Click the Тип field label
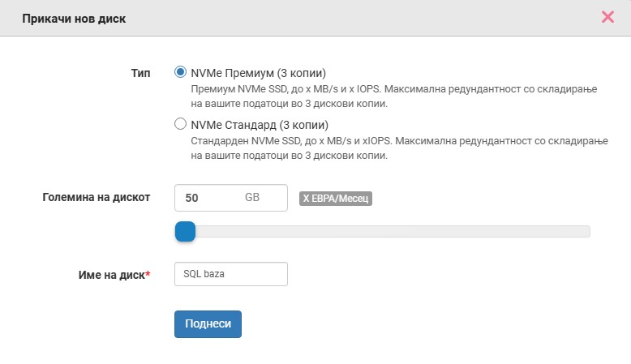 click(140, 73)
